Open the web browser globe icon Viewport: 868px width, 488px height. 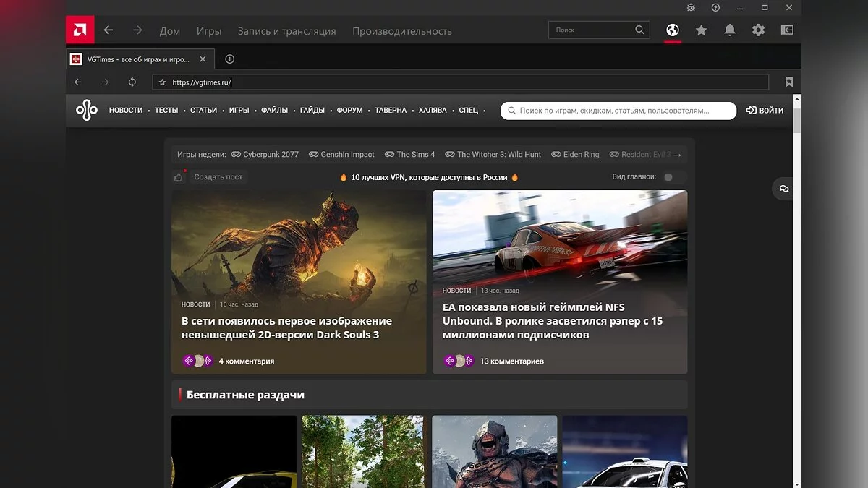point(673,30)
